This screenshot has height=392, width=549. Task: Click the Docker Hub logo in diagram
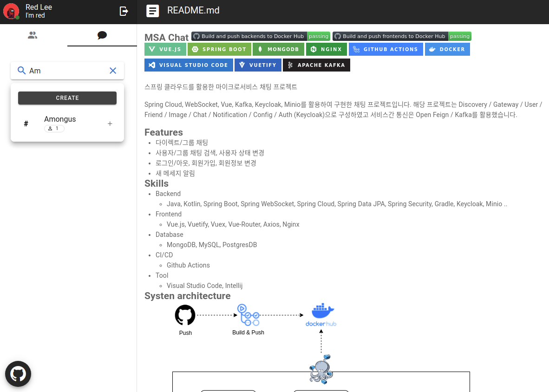pos(321,314)
